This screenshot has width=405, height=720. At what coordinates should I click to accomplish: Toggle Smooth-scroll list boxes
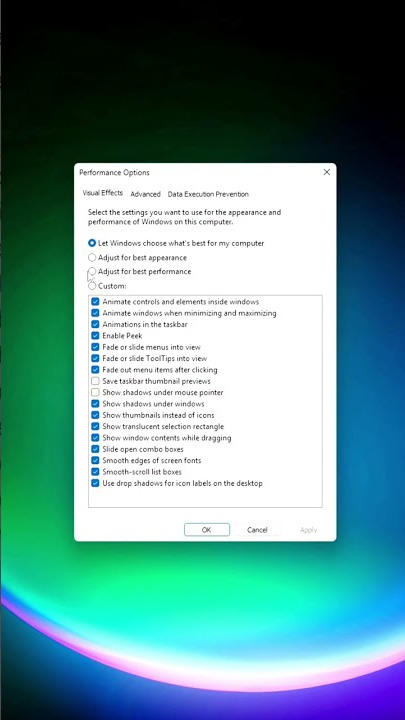pos(95,472)
